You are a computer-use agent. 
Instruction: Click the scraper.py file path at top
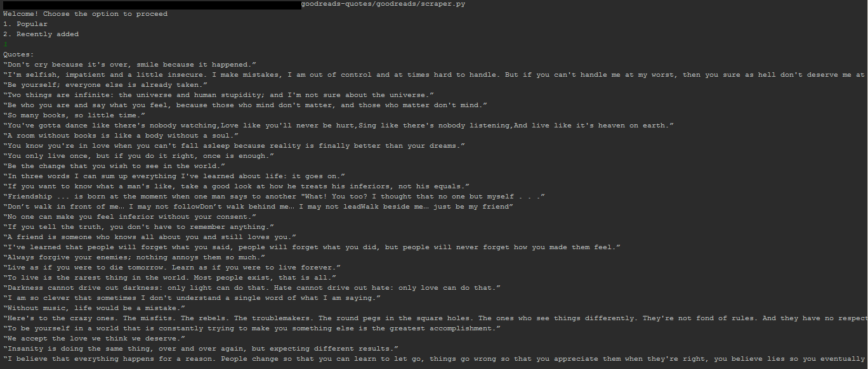(383, 4)
